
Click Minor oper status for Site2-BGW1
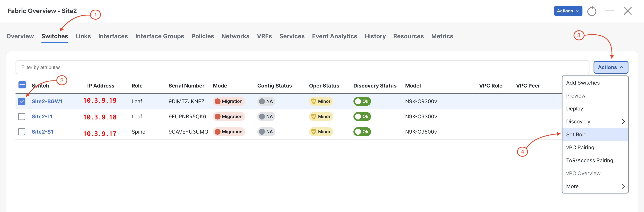[321, 101]
